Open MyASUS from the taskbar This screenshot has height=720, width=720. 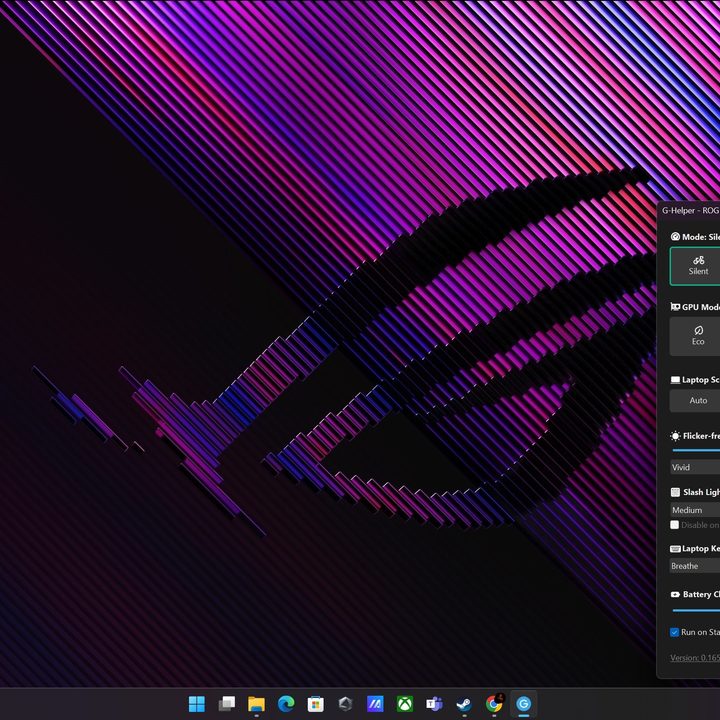point(375,703)
